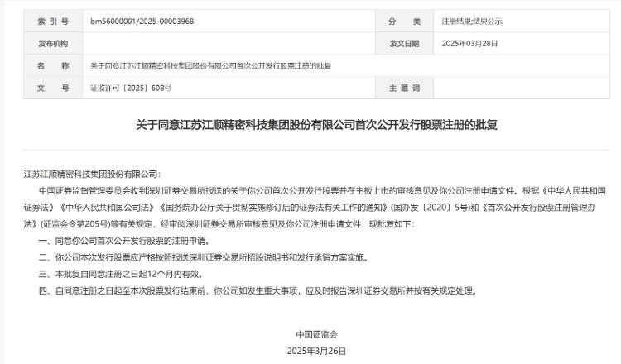Click the empty 发布机构 value cell

pyautogui.click(x=229, y=44)
